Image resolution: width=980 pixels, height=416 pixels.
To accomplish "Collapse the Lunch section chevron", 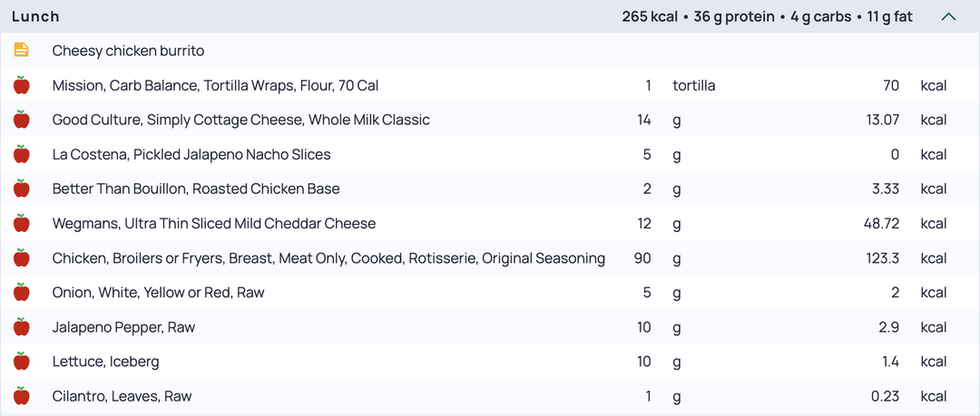I will [948, 17].
